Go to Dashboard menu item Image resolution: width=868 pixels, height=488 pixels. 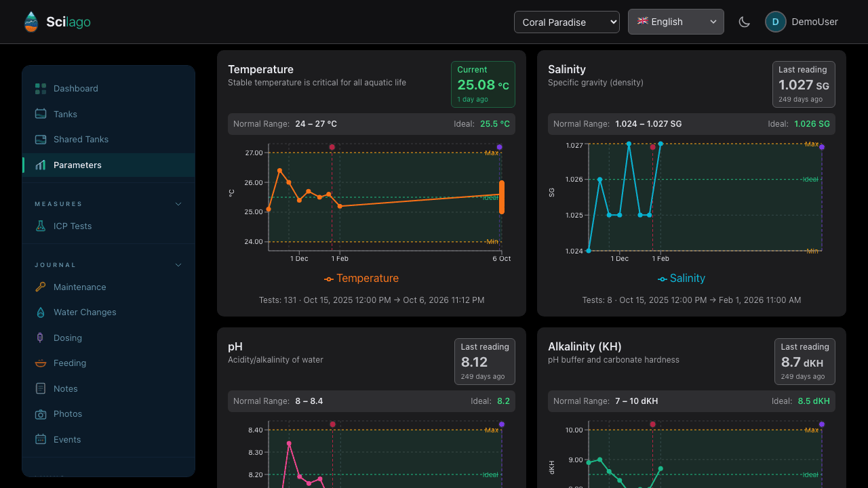click(108, 88)
